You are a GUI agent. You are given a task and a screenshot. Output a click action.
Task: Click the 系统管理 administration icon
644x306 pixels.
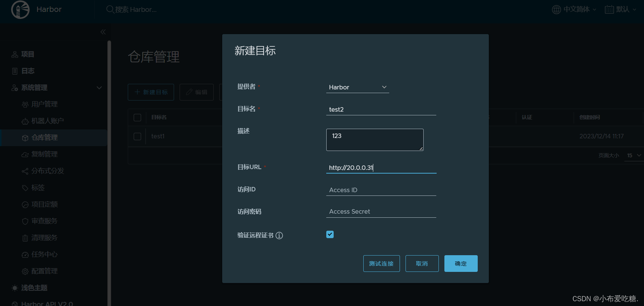[x=15, y=88]
